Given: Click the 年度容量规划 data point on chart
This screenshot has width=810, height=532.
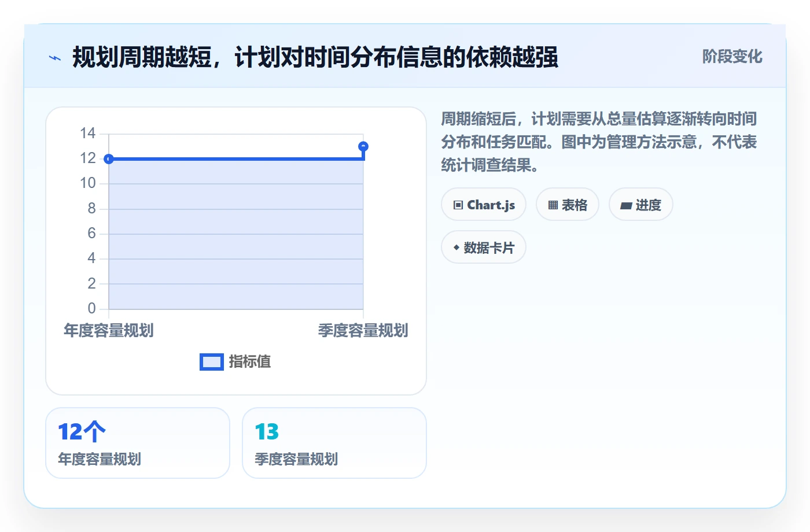Looking at the screenshot, I should [109, 159].
